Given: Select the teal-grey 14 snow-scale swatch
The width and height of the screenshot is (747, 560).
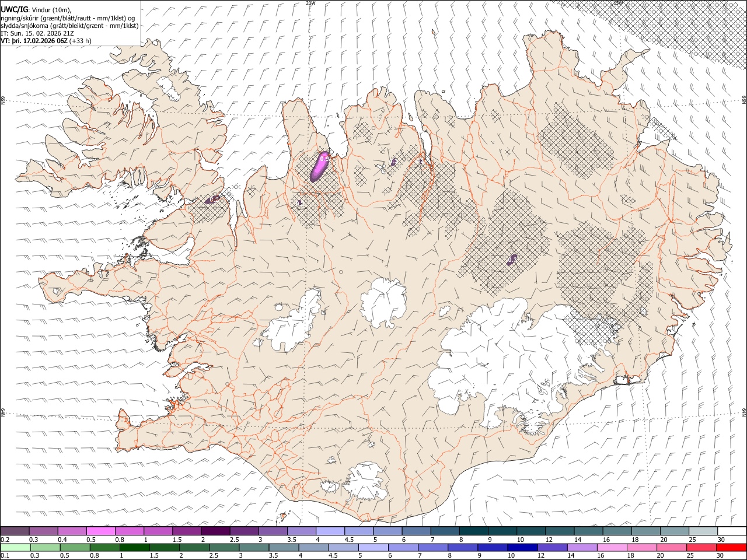Looking at the screenshot, I should (x=588, y=531).
